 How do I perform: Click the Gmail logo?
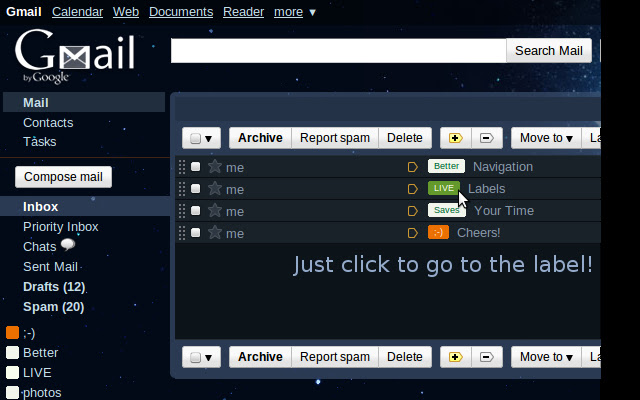coord(75,56)
